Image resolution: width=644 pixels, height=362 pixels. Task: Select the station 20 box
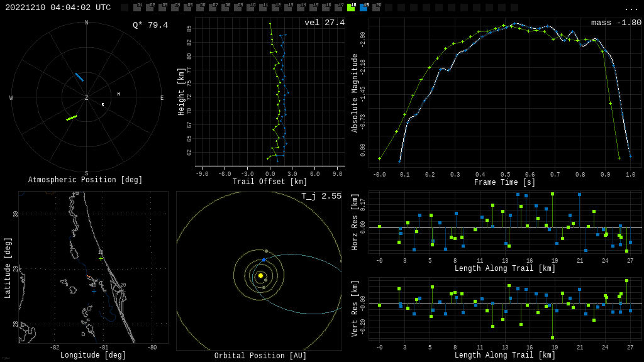(376, 8)
